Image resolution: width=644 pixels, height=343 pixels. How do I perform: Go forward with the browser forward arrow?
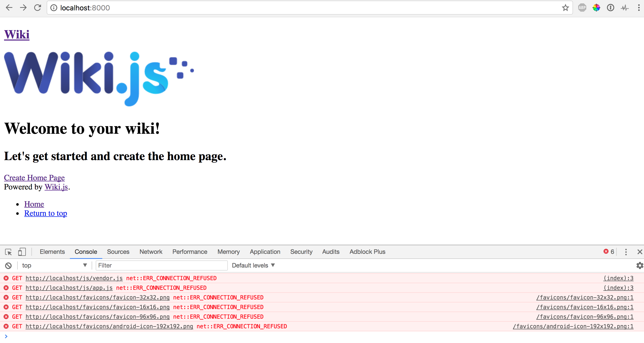23,8
